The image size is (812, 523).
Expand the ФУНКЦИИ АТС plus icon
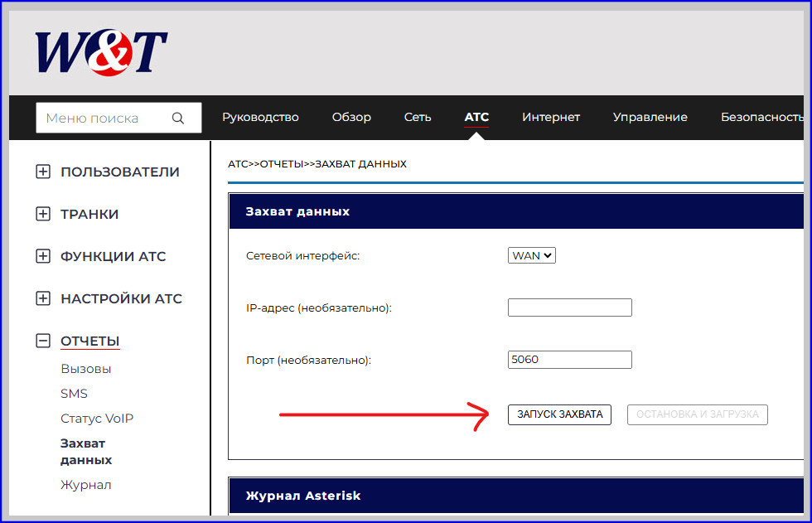pyautogui.click(x=43, y=256)
